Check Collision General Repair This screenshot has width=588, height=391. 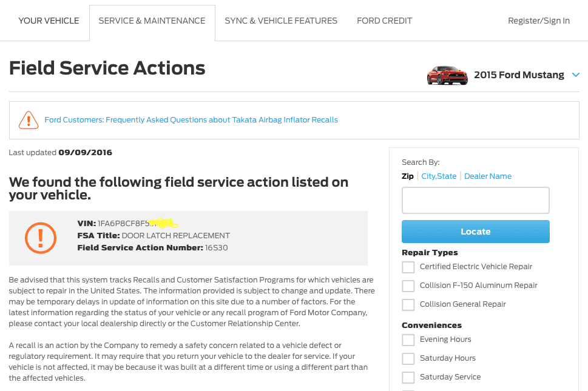408,304
